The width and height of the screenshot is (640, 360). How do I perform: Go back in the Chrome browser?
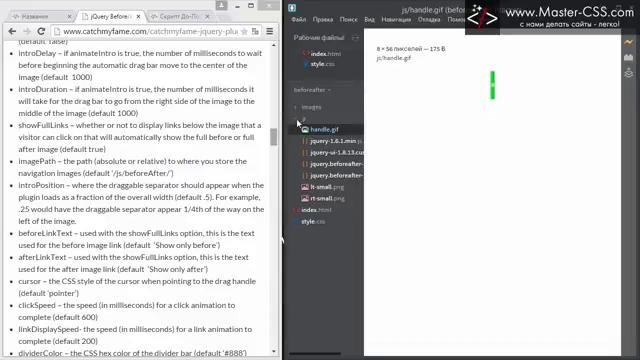click(12, 31)
